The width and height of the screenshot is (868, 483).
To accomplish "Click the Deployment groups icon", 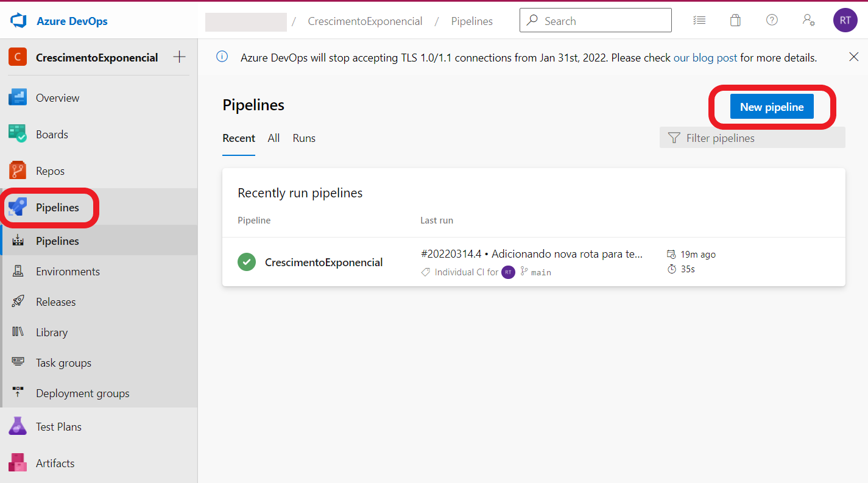I will (18, 393).
